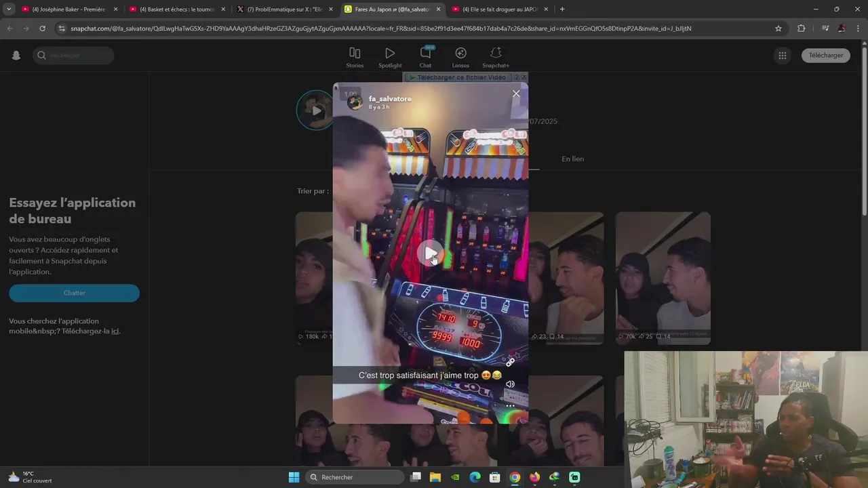
Task: Open the Snapchat+ section
Action: pos(496,58)
